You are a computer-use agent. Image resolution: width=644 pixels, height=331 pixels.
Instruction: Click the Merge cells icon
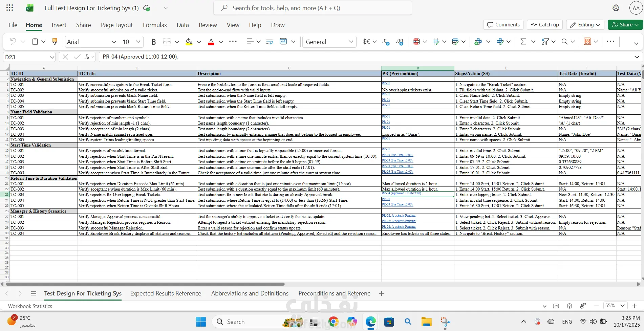click(x=283, y=42)
